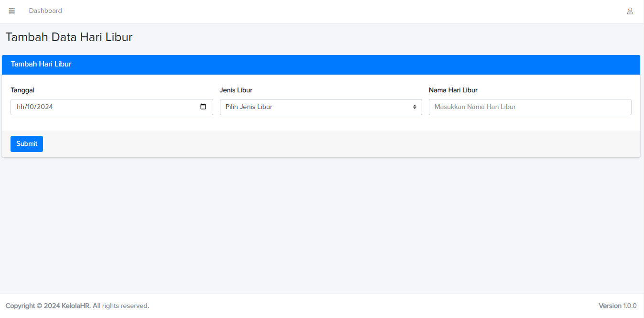This screenshot has height=318, width=644.
Task: Click the Jenis Libur field label
Action: click(x=236, y=90)
